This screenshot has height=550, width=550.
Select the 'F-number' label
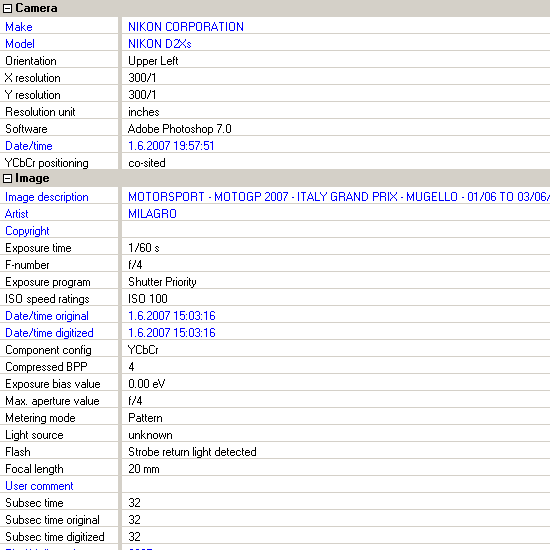pos(27,265)
